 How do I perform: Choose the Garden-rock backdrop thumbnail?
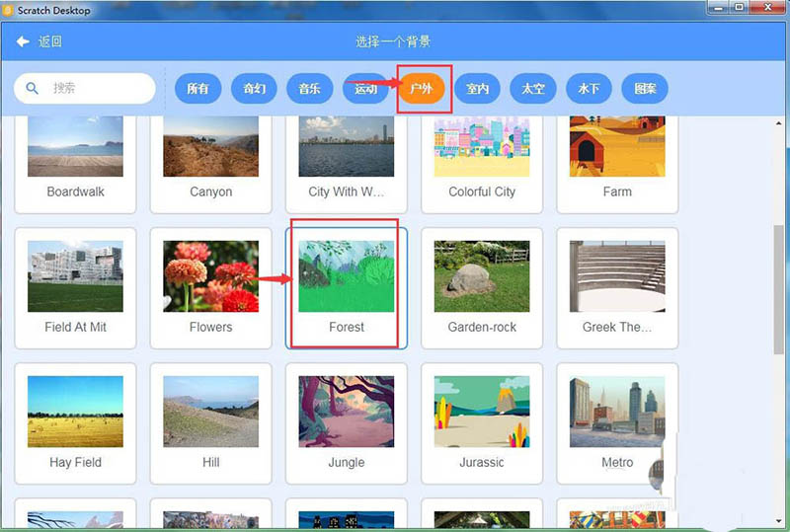pyautogui.click(x=482, y=276)
